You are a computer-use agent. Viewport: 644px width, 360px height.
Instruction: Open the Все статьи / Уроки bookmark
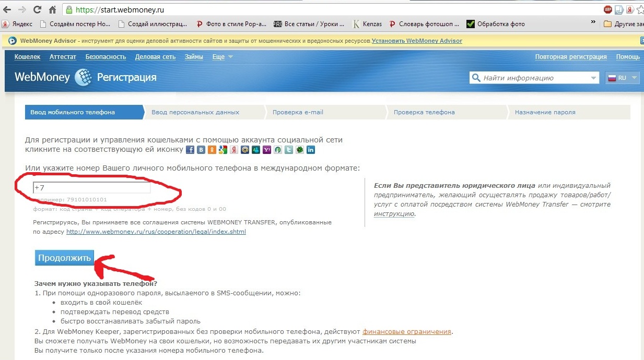(x=309, y=23)
